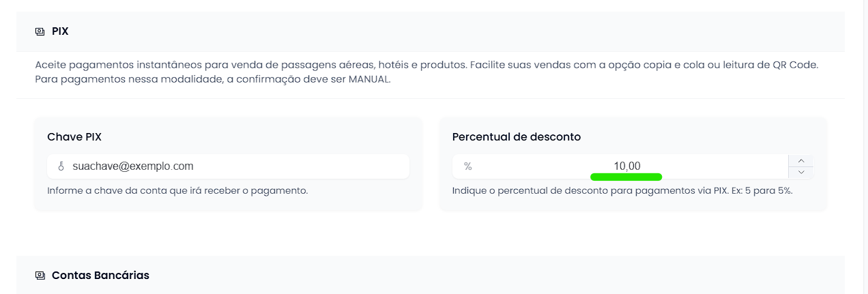Click the Contas Bancárias section icon
868x294 pixels.
(x=40, y=276)
